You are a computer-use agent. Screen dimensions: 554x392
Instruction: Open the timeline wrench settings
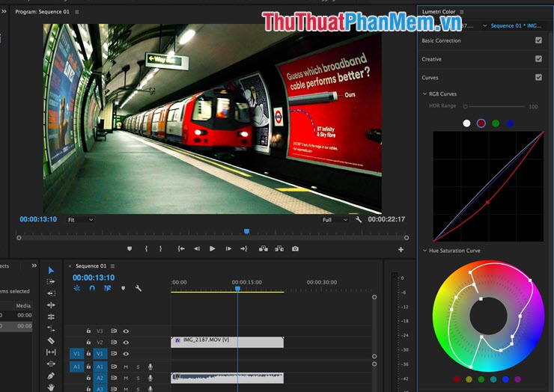pos(138,288)
